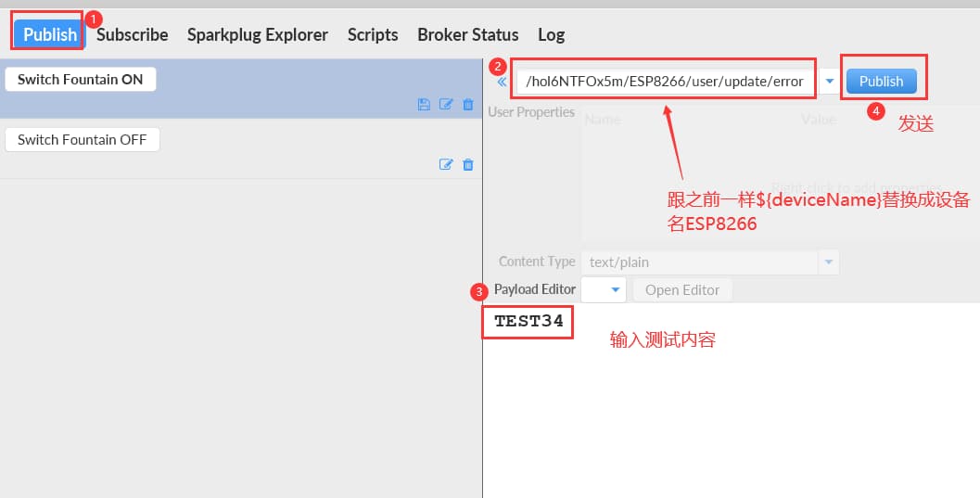Select the Publish tab
This screenshot has width=980, height=498.
click(50, 34)
